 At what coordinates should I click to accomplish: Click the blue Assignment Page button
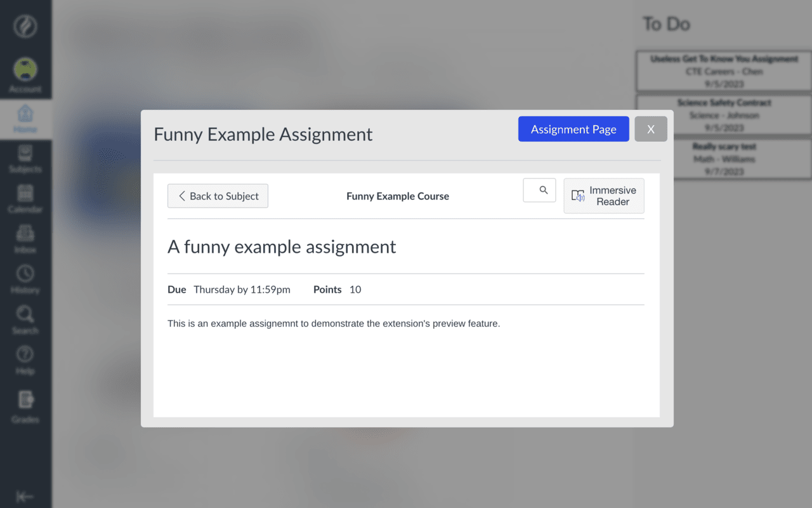click(x=573, y=129)
